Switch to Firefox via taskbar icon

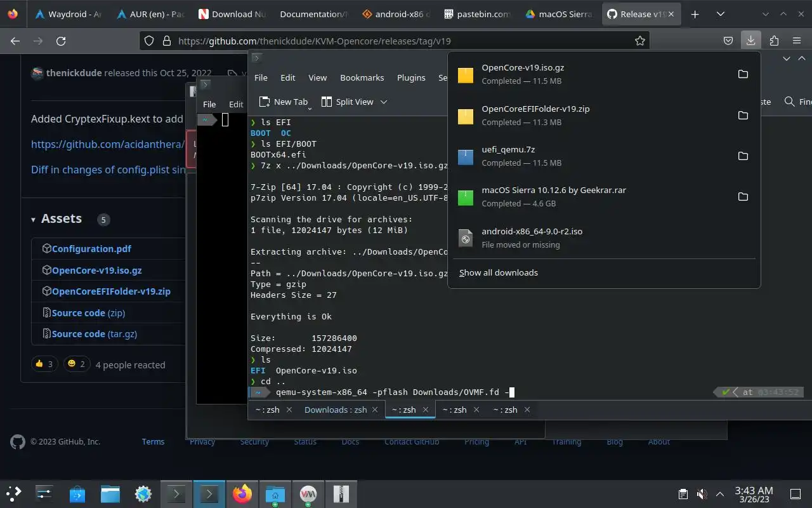(242, 493)
